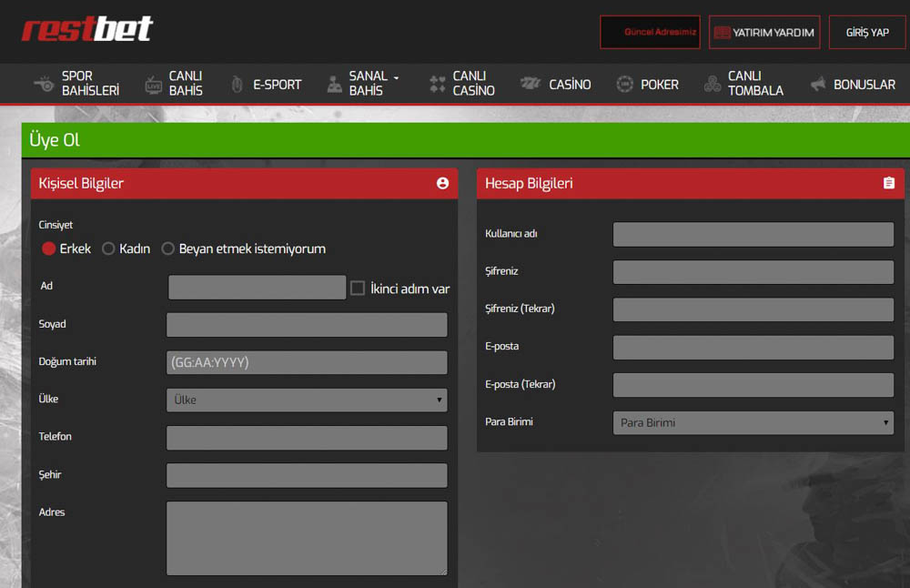Click the whistle icon beside Spor Bahisleri
The image size is (910, 588).
pos(43,84)
